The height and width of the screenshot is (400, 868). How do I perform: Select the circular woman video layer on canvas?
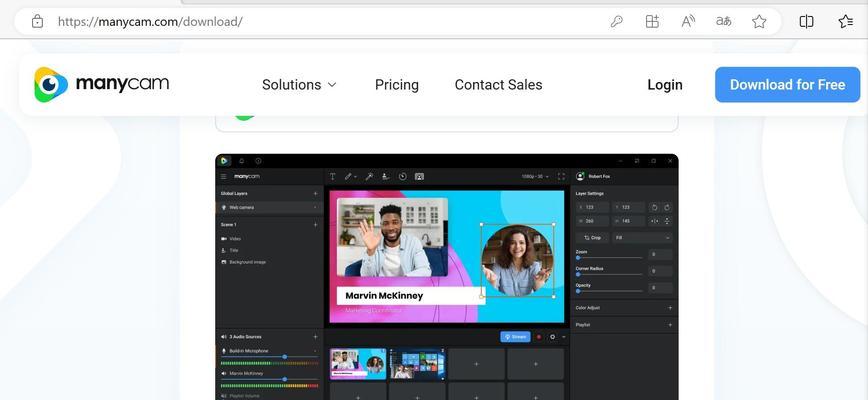point(517,260)
